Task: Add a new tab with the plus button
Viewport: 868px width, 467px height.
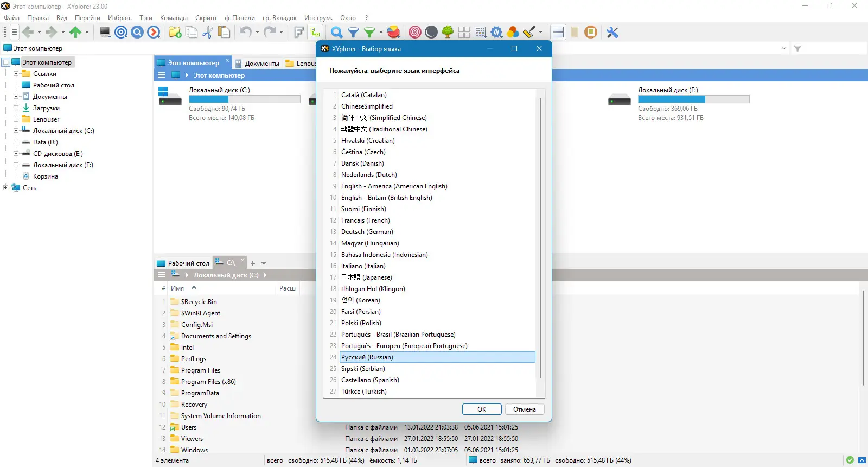Action: pos(253,263)
